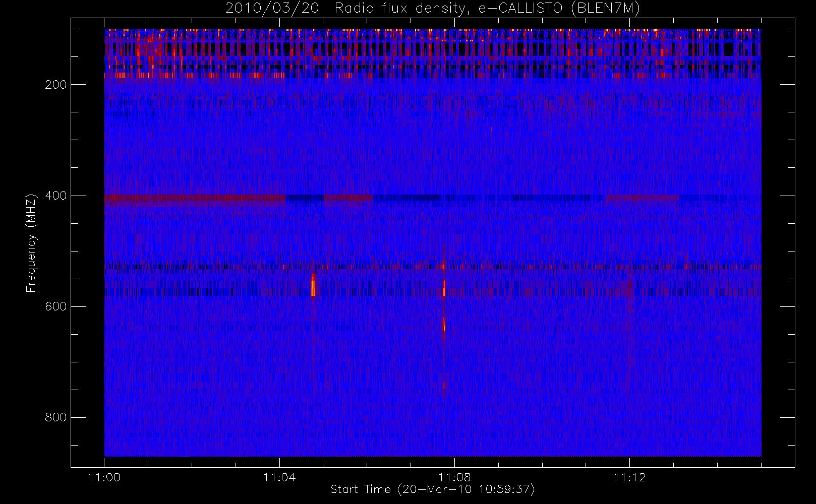Click the 11:12 time tick label
This screenshot has width=816, height=504.
coord(629,477)
